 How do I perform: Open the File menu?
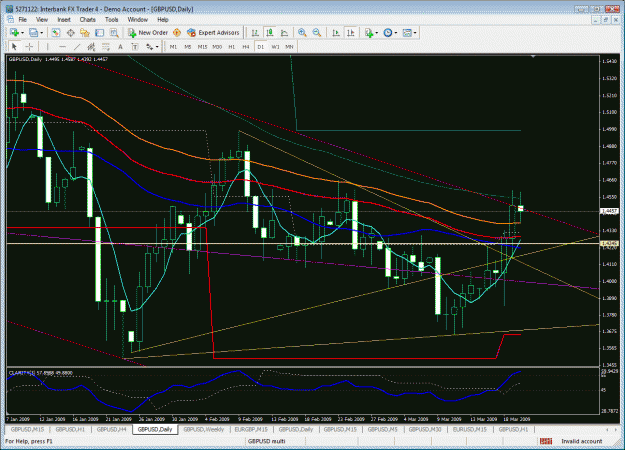click(x=23, y=20)
